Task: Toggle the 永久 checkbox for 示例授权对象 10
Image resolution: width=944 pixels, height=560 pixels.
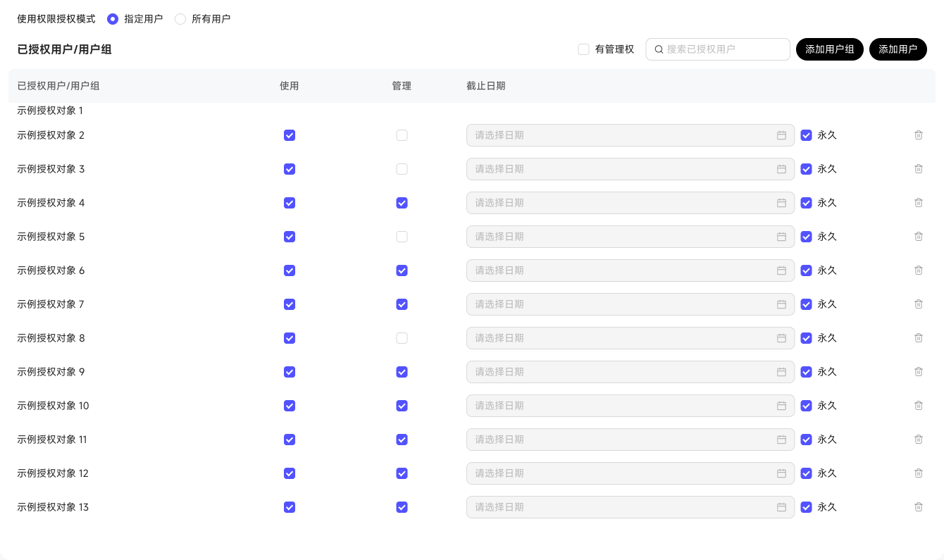Action: tap(807, 406)
